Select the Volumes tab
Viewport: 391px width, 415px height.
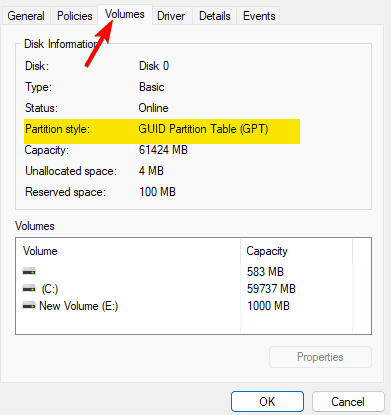pos(125,14)
